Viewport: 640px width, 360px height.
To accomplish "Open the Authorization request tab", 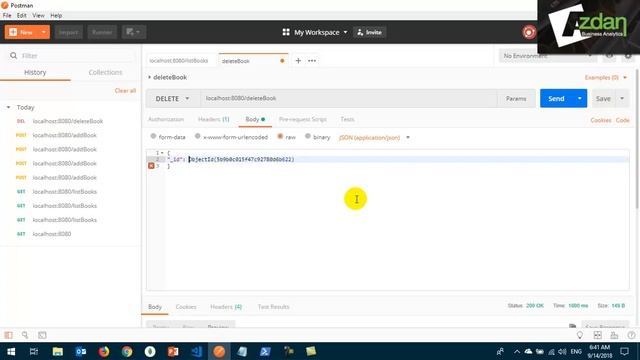I will [166, 119].
